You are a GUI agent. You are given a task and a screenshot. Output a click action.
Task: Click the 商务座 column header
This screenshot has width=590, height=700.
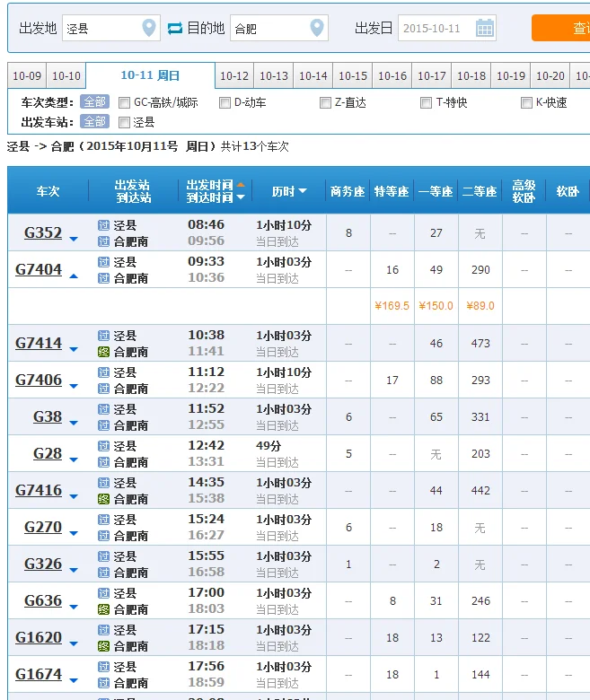[x=348, y=191]
